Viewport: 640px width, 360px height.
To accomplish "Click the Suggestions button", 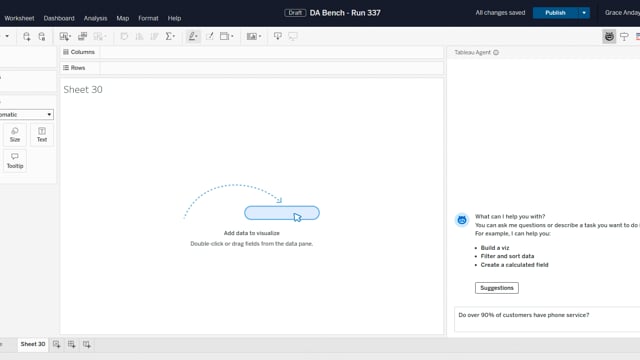I will [x=497, y=288].
